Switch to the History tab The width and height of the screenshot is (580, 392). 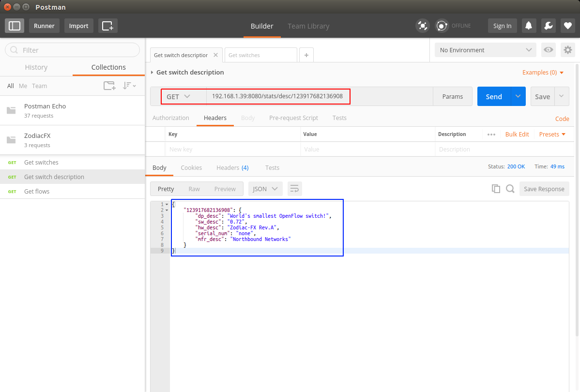coord(36,67)
